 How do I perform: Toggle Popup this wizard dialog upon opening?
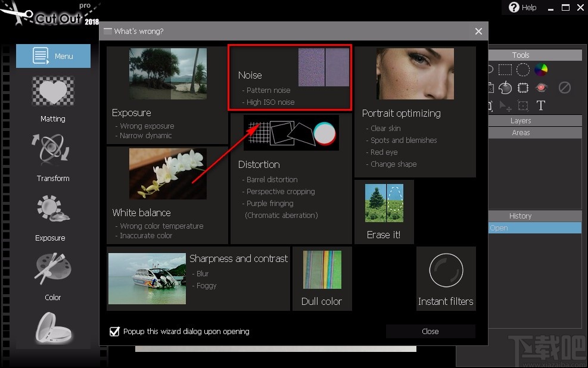click(x=114, y=331)
